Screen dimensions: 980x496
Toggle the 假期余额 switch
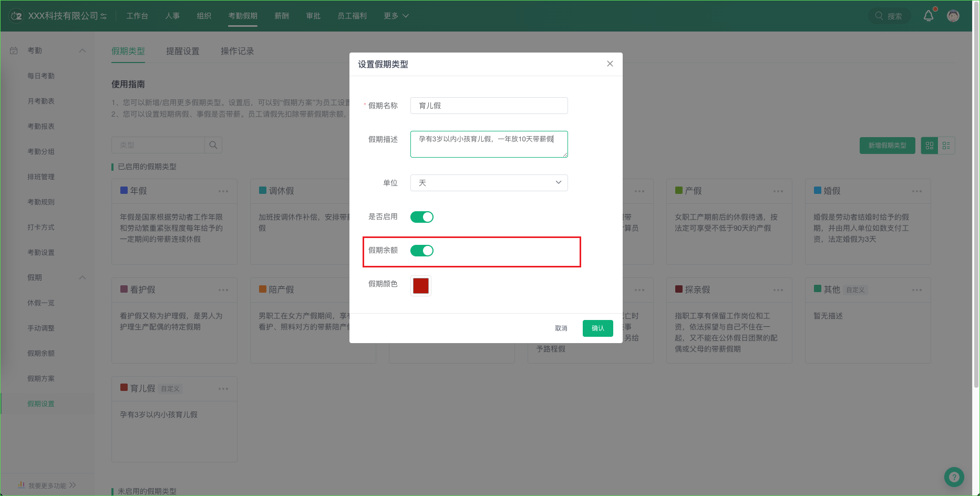[x=422, y=251]
